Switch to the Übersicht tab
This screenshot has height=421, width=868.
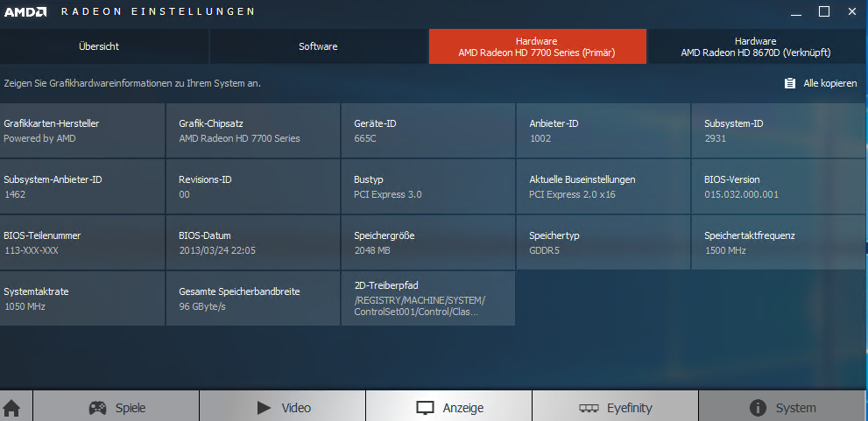tap(104, 46)
